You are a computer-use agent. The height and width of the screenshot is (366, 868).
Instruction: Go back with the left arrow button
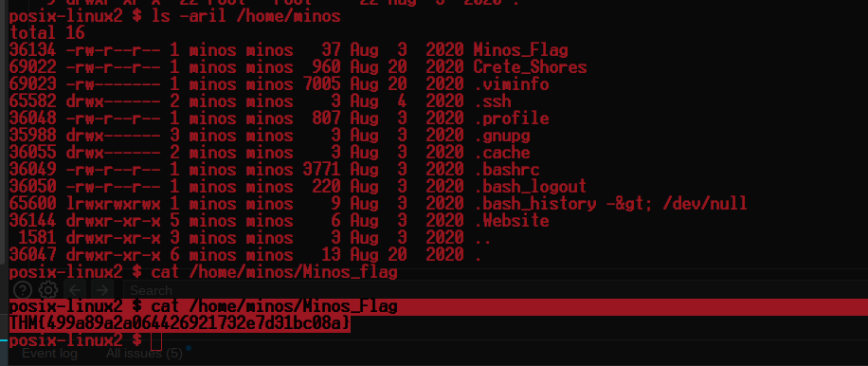click(75, 290)
